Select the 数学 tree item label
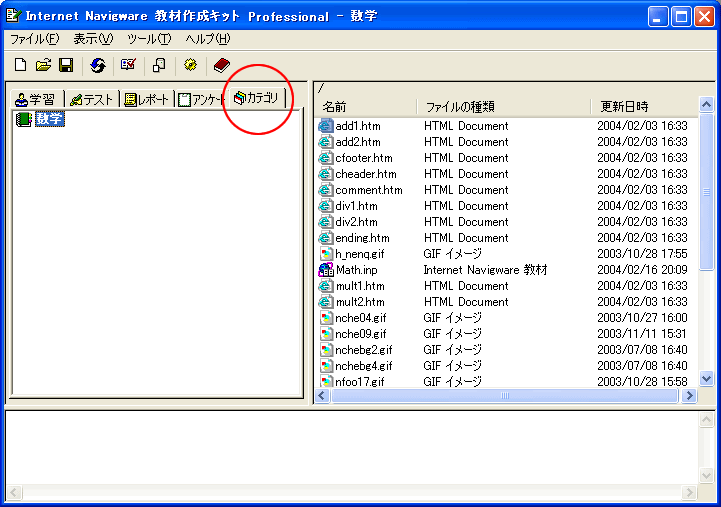The image size is (721, 507). 50,119
